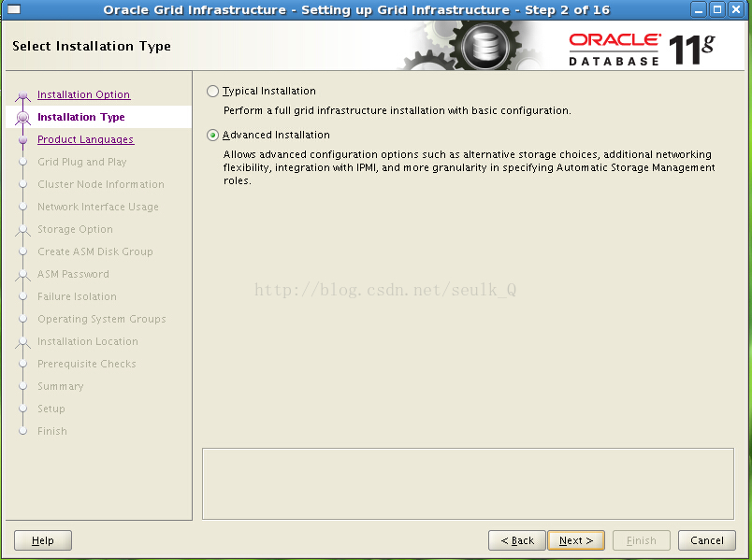Viewport: 752px width, 560px height.
Task: Click the Cluster Node Information step
Action: coord(101,184)
